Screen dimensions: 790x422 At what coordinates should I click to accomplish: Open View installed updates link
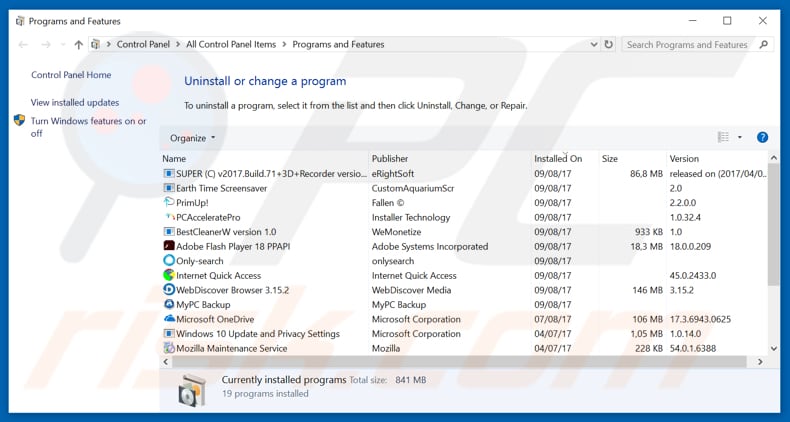point(75,102)
